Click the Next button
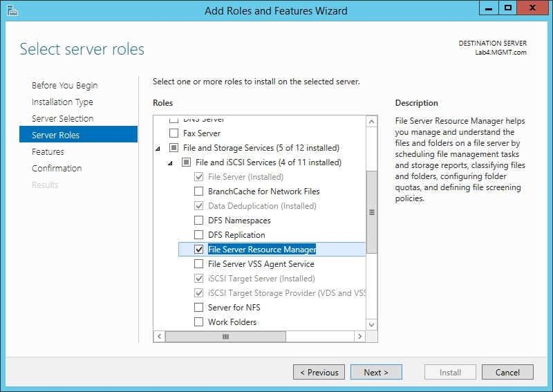Screen dimensions: 553x392 (376, 372)
